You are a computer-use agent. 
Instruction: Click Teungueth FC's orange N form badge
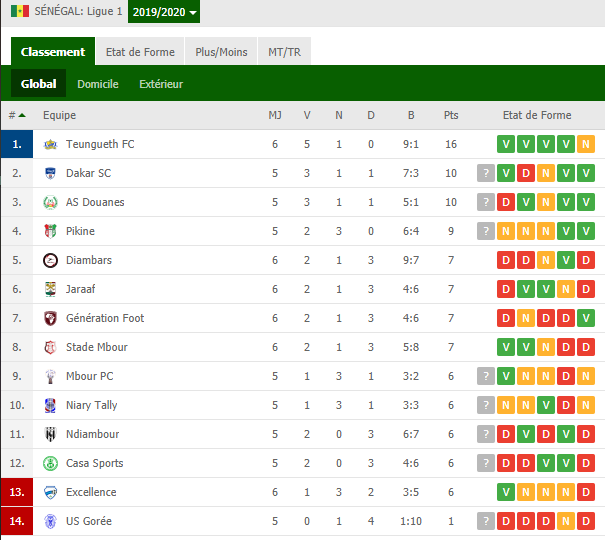tap(586, 144)
